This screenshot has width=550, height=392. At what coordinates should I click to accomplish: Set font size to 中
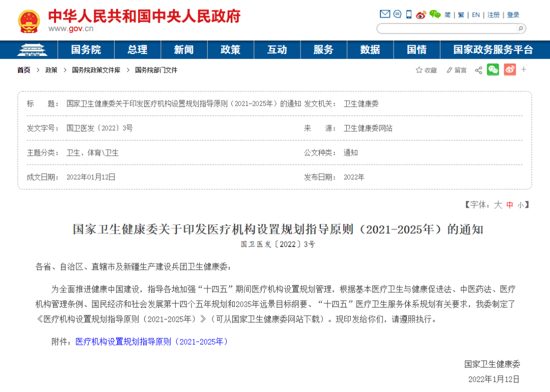point(510,205)
